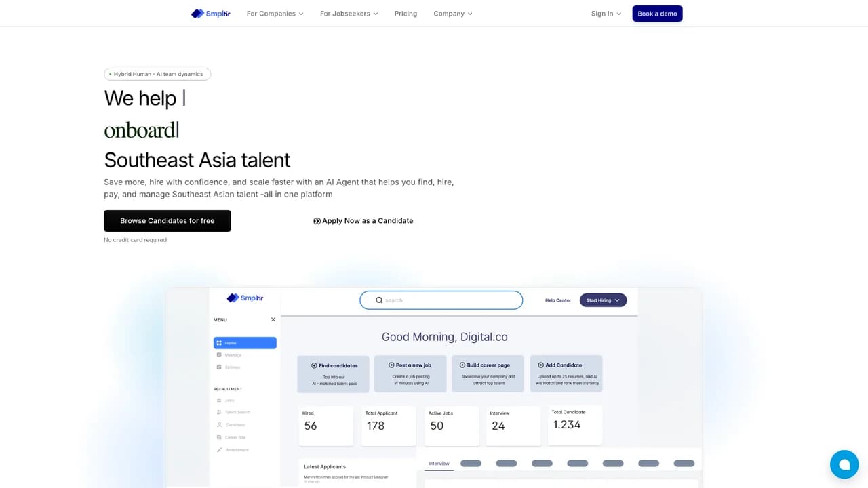
Task: Click the plus icon on Build career page
Action: coord(462,365)
